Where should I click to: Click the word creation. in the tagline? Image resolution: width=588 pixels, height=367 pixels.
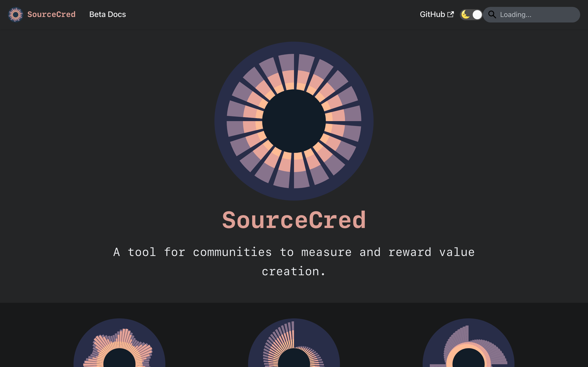coord(294,271)
